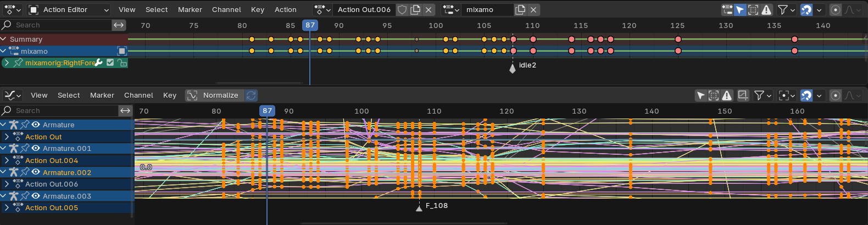868x225 pixels.
Task: Toggle pin icon on Armature.002 channel
Action: pos(25,172)
